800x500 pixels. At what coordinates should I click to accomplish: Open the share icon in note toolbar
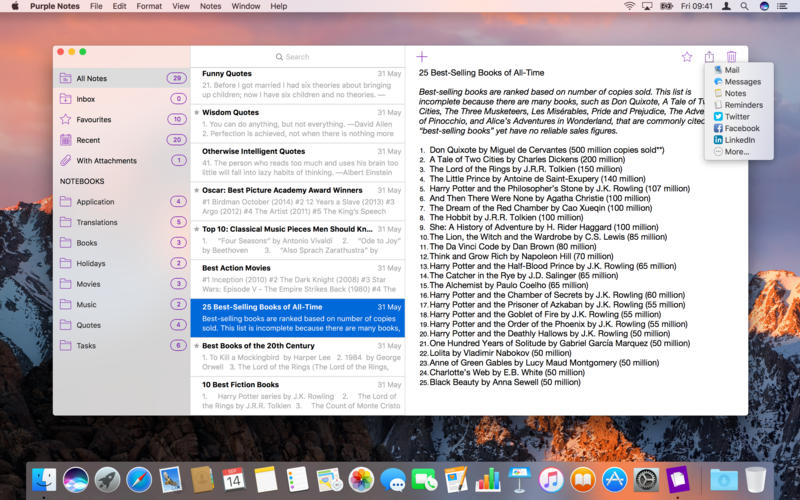tap(709, 56)
